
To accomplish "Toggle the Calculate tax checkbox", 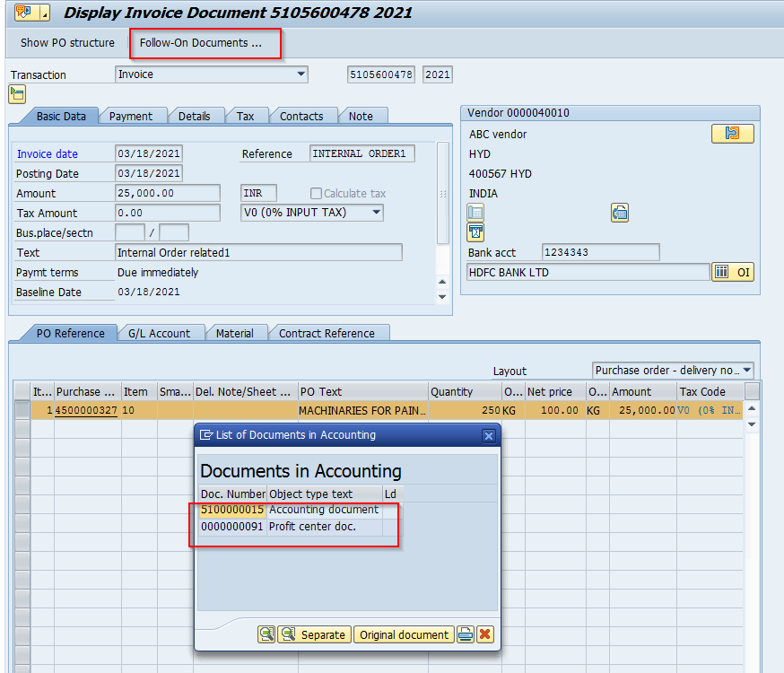I will coord(316,194).
